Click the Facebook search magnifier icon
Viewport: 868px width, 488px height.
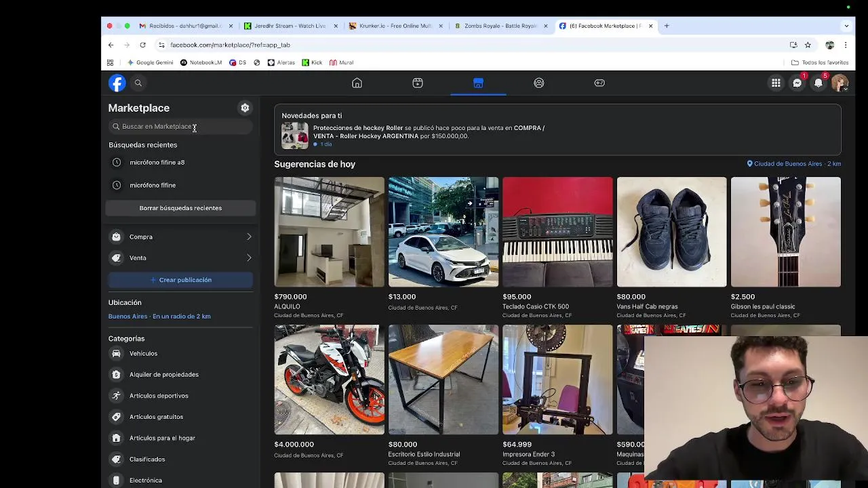tap(138, 83)
